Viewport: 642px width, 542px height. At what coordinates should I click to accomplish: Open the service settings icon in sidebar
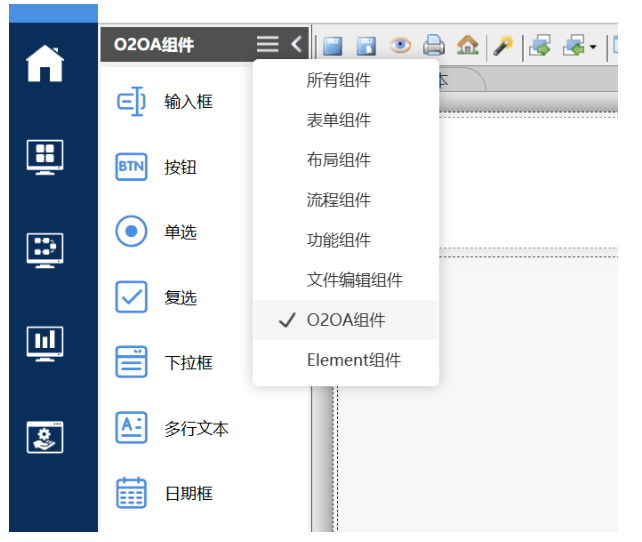coord(45,436)
